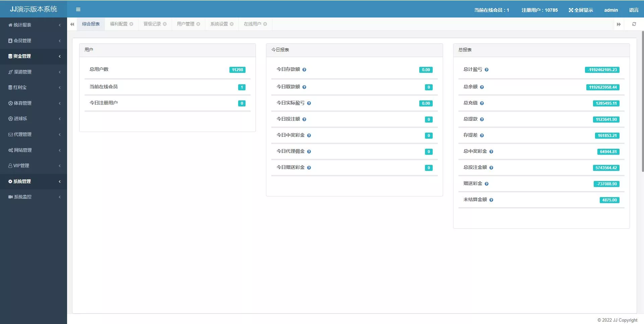This screenshot has width=644, height=324.
Task: Click the refresh icon in tab bar
Action: pos(634,24)
